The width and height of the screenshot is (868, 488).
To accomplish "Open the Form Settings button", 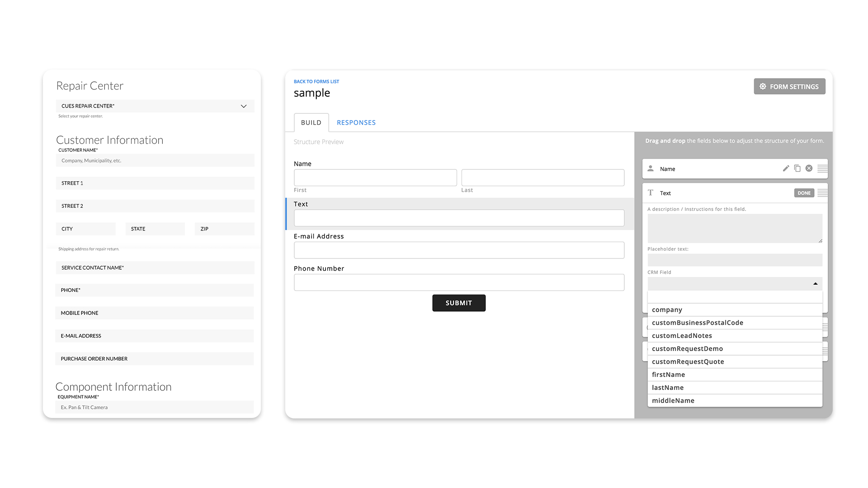I will [x=789, y=86].
